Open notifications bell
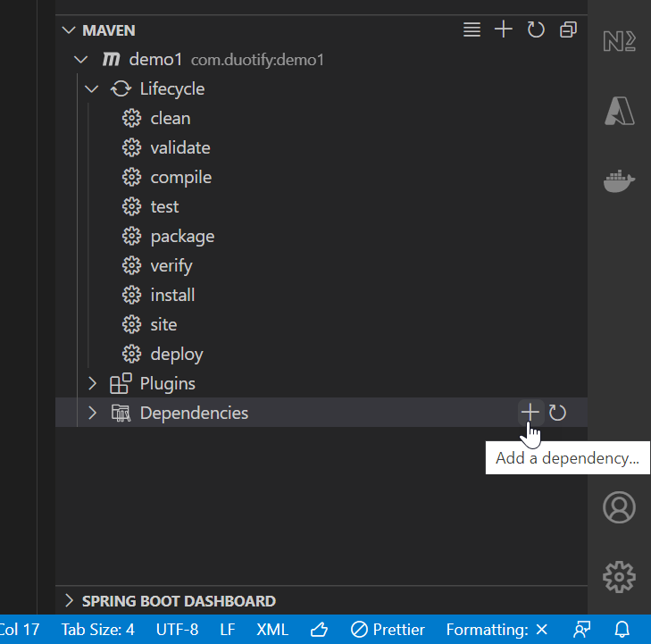Viewport: 651px width, 644px height. [x=622, y=630]
